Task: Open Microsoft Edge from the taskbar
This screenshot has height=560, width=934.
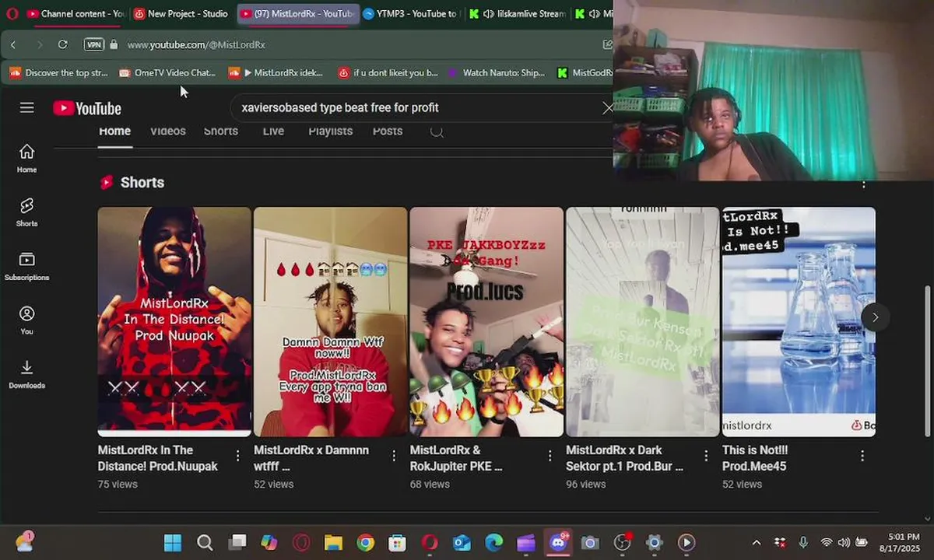Action: (493, 542)
